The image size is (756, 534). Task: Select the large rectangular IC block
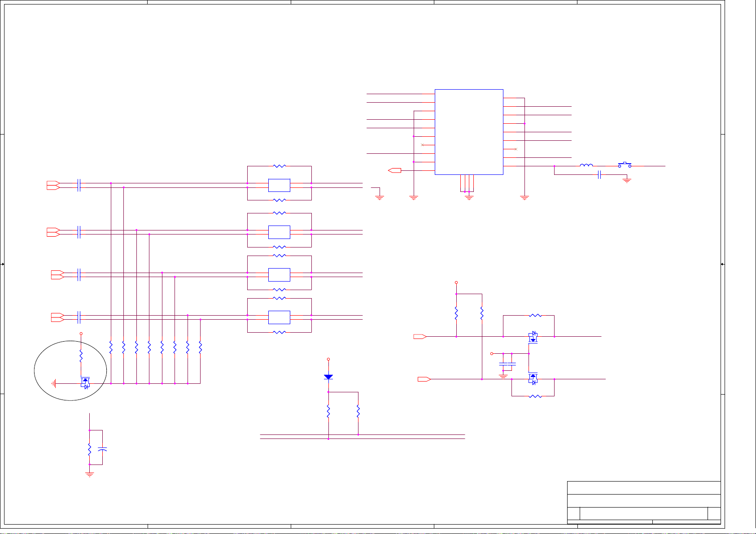[469, 132]
